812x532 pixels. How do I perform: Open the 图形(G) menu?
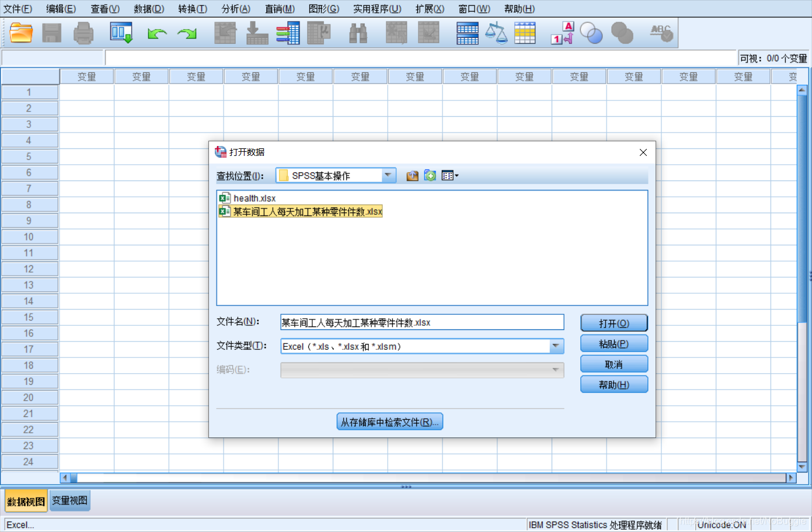(x=324, y=9)
